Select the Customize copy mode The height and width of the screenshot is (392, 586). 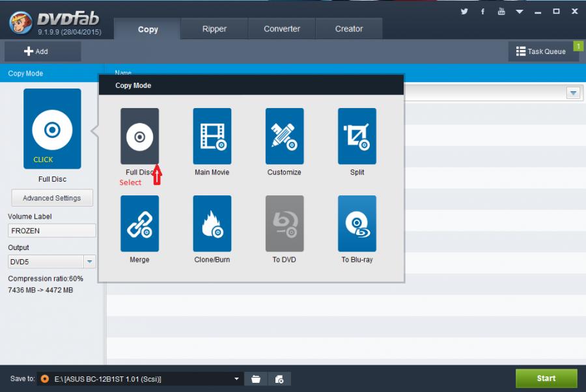click(x=285, y=136)
